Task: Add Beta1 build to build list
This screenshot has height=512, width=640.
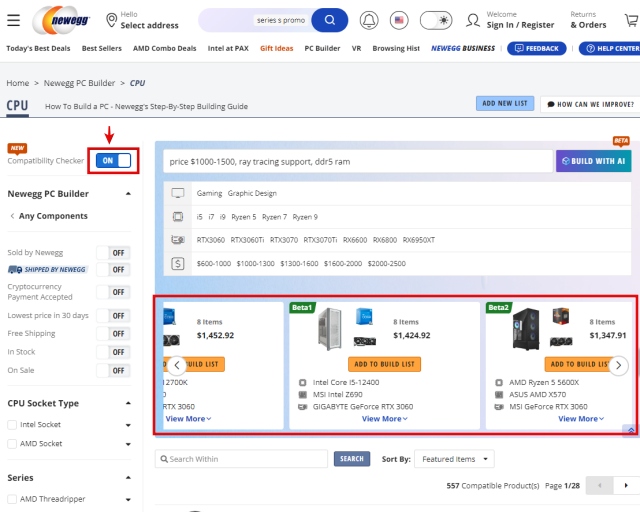Action: pos(384,364)
